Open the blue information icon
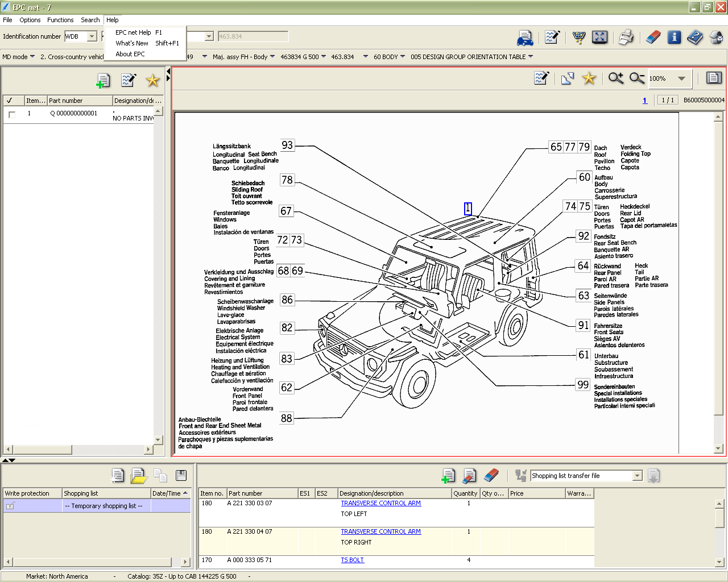The height and width of the screenshot is (582, 728). (674, 38)
